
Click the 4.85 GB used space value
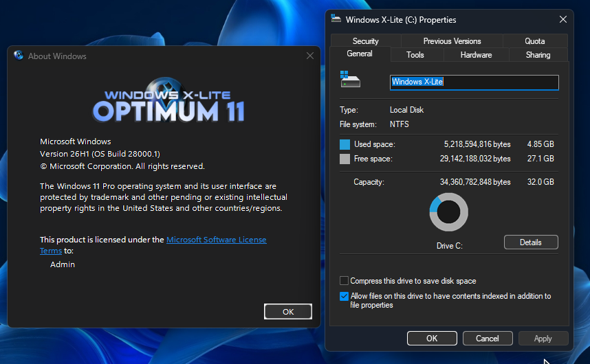540,144
